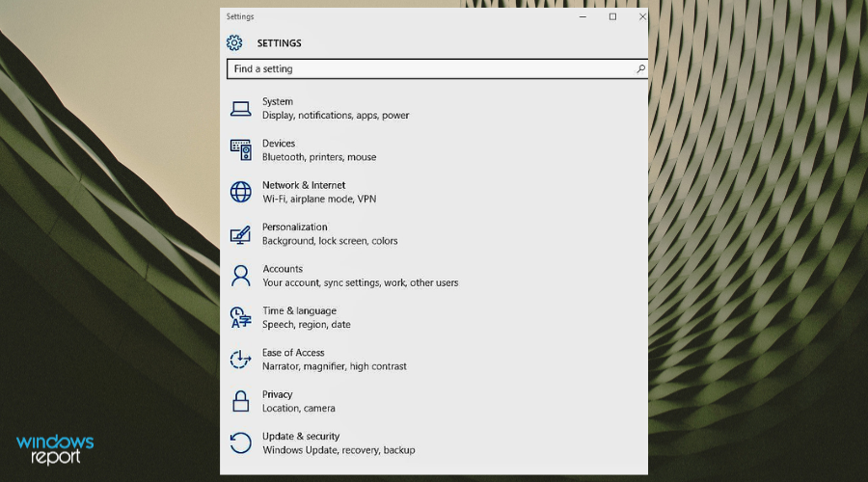
Task: Open Update & security category title
Action: (301, 437)
